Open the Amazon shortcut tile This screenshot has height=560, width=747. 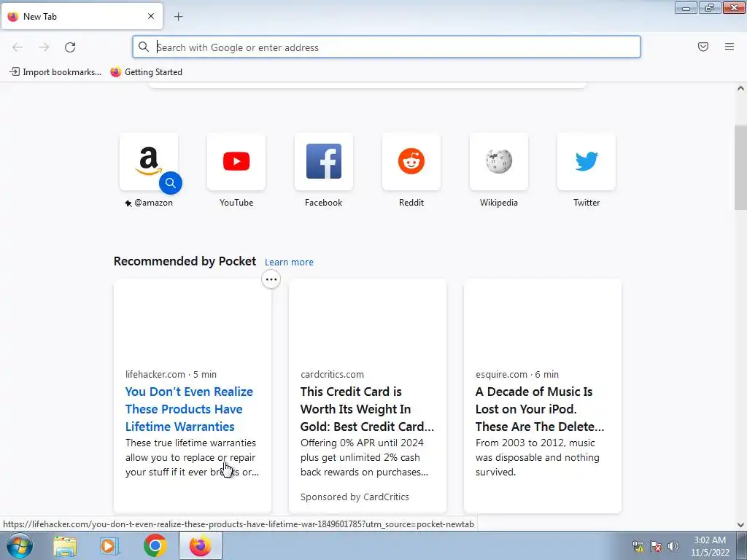149,162
